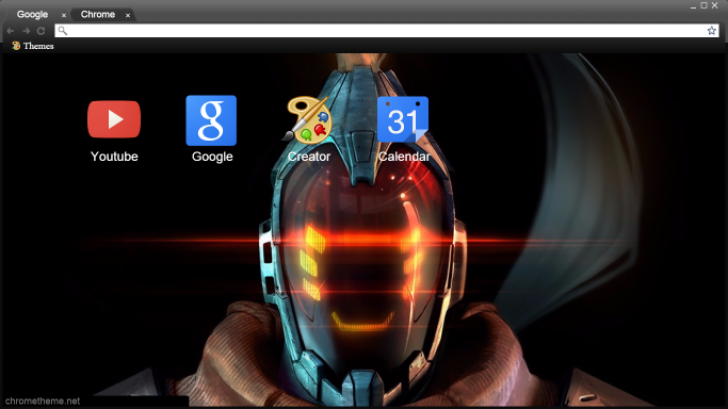Screen dimensions: 728x409
Task: Close the Google tab
Action: tap(64, 15)
